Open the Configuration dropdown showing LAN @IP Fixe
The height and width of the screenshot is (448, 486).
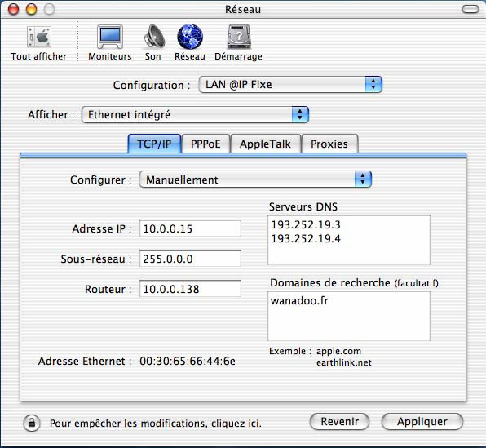290,85
